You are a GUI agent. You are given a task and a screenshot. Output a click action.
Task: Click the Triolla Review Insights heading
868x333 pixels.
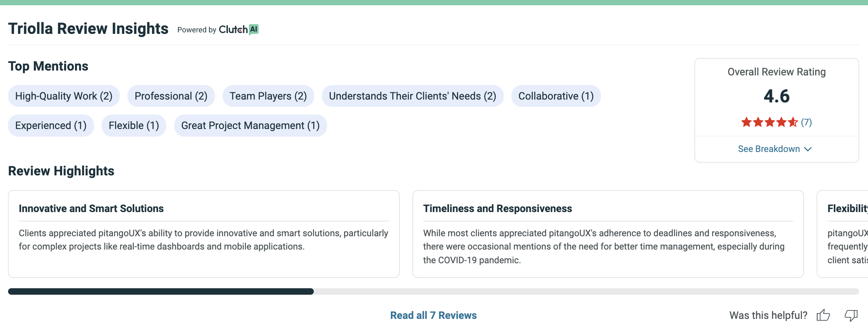(x=88, y=29)
